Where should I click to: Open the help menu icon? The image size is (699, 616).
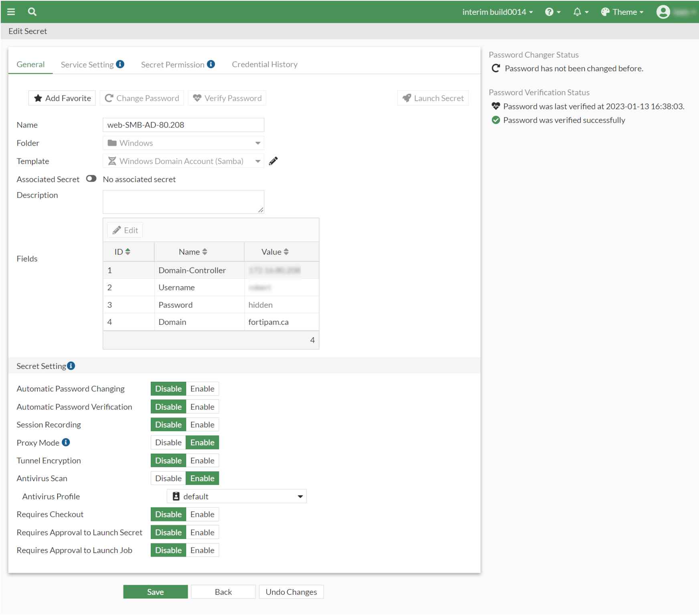click(549, 12)
